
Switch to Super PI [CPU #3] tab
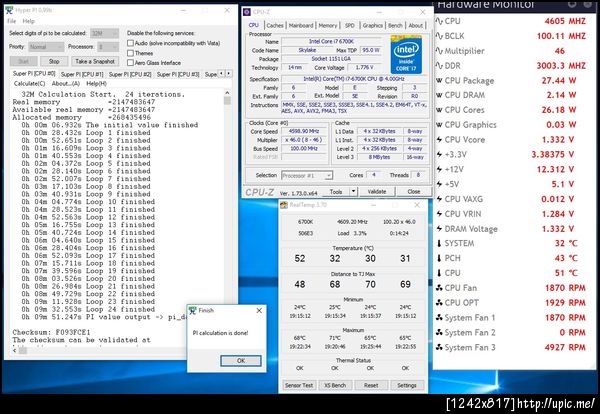(x=178, y=74)
